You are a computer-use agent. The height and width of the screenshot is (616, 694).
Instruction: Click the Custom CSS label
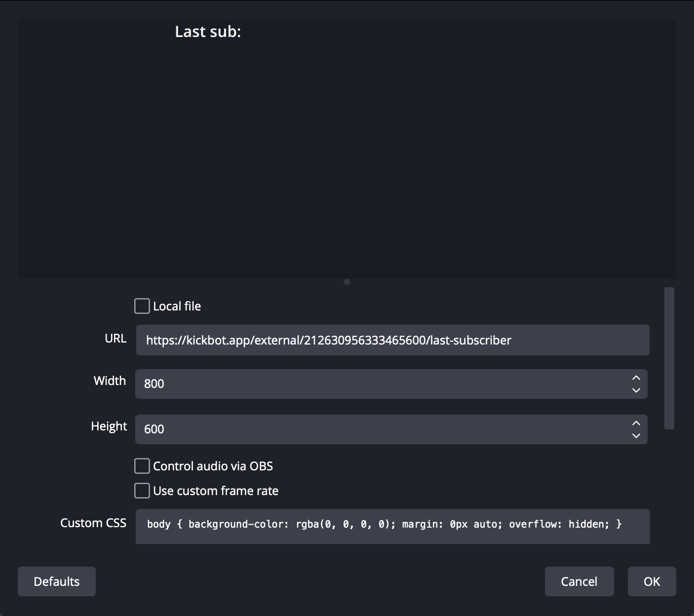(93, 523)
